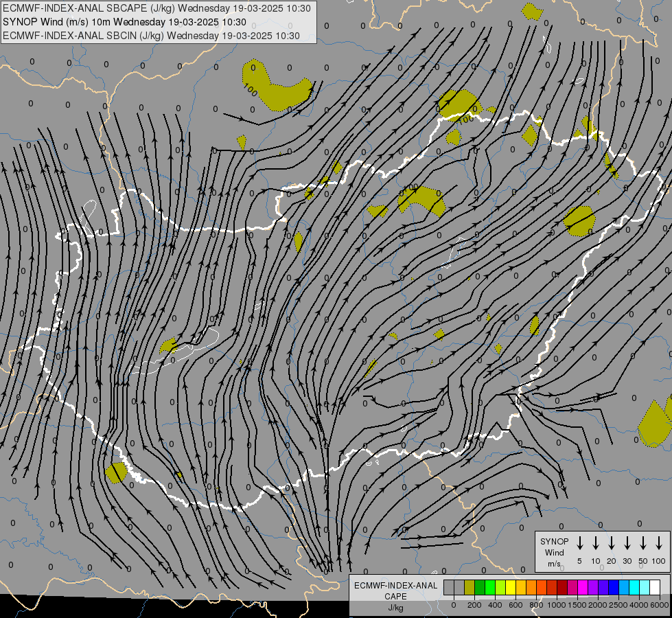The height and width of the screenshot is (618, 672).
Task: Select the gold CAPE legend swatch
Action: [x=521, y=587]
